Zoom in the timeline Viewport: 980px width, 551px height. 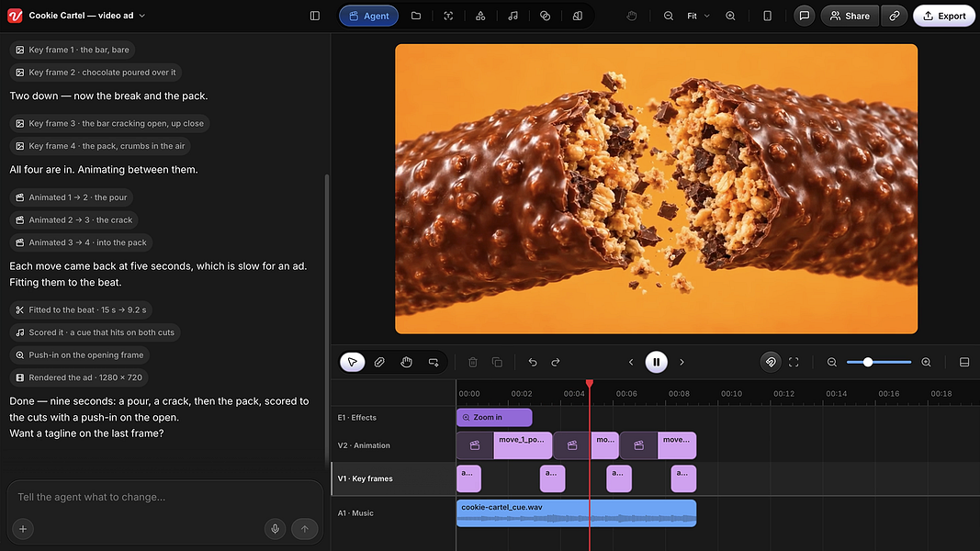[926, 363]
